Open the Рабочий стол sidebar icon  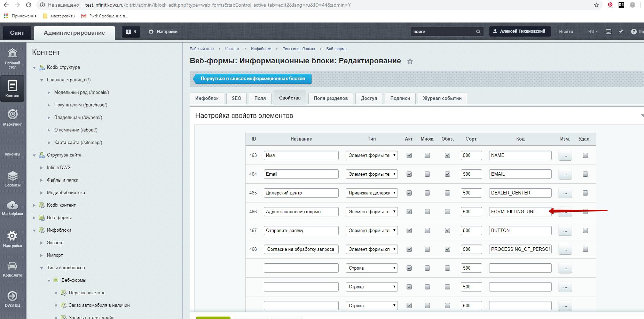click(12, 58)
